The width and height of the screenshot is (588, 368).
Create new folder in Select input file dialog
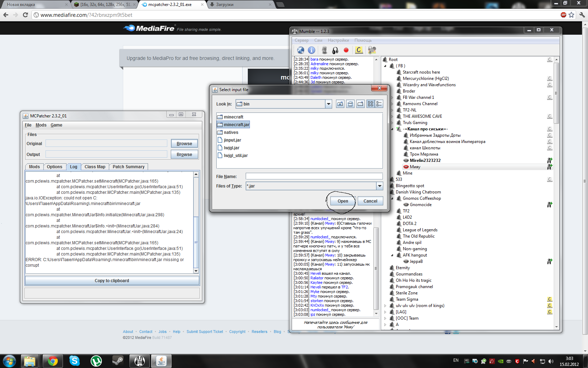click(360, 104)
